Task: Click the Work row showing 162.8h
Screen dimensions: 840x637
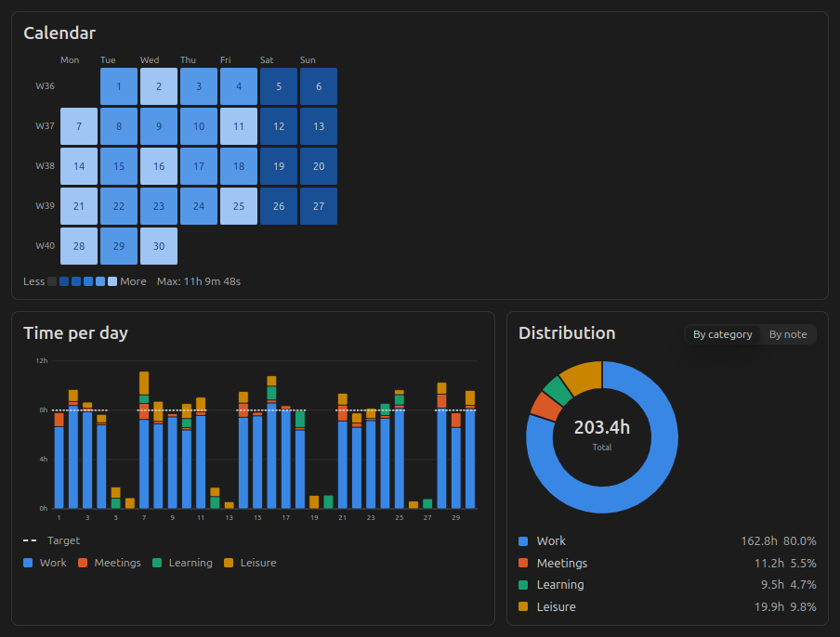Action: click(x=667, y=541)
